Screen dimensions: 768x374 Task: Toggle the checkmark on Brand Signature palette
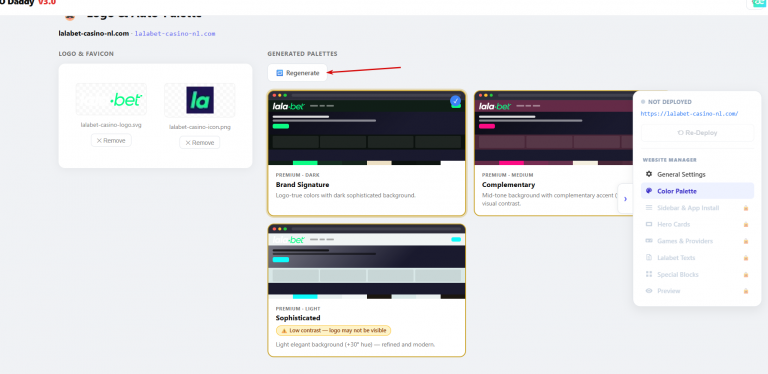pyautogui.click(x=456, y=101)
